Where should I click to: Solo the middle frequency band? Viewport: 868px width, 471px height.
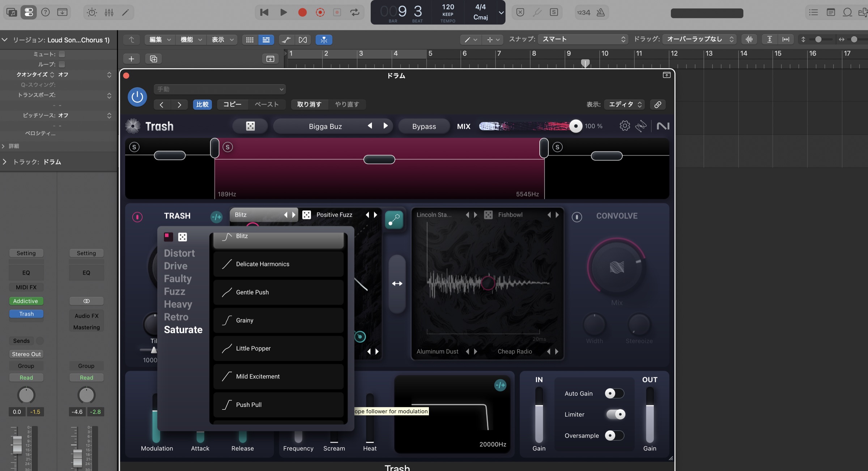227,147
